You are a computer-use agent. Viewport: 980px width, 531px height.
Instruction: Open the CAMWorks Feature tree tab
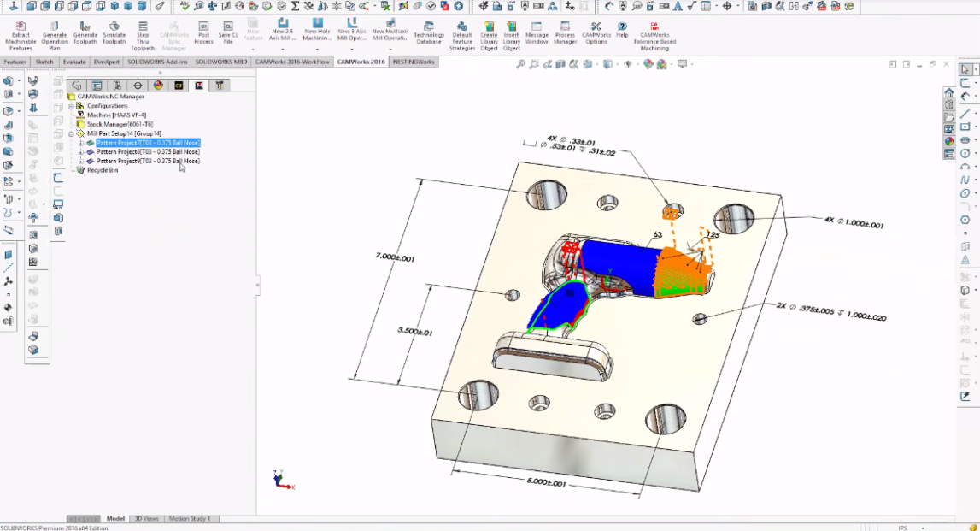(x=179, y=86)
